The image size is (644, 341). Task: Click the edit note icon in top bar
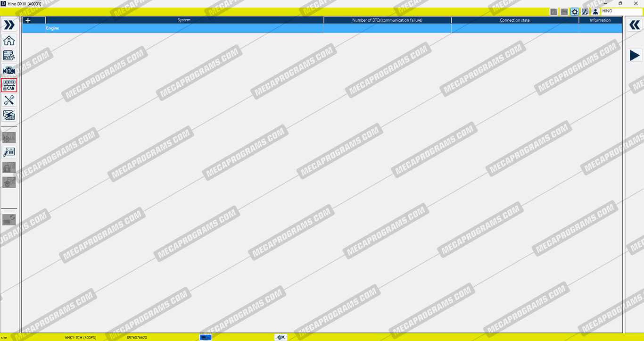(x=585, y=12)
